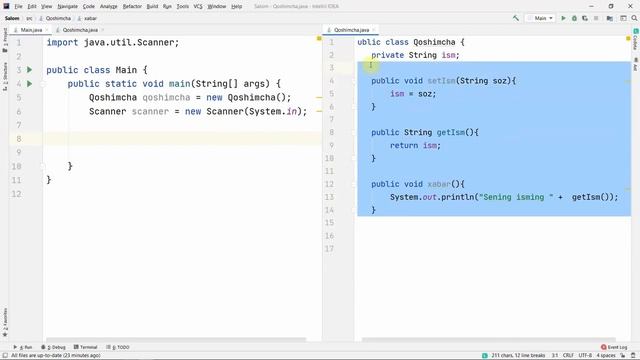Click the green plugin icon in the status bar
The width and height of the screenshot is (640, 360).
pos(484,356)
